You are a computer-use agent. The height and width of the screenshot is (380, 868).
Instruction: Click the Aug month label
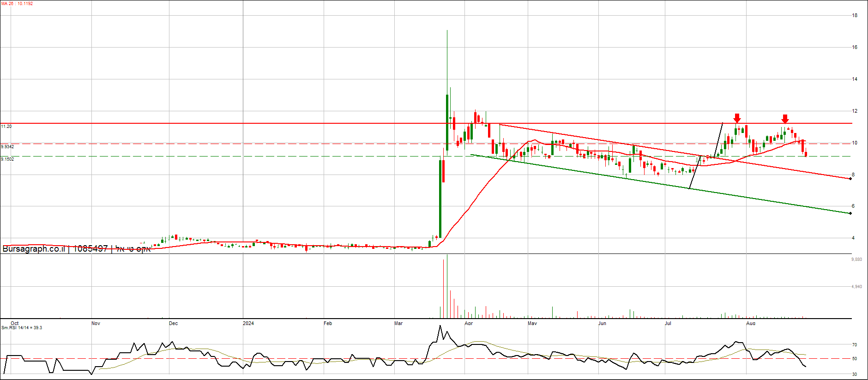751,324
